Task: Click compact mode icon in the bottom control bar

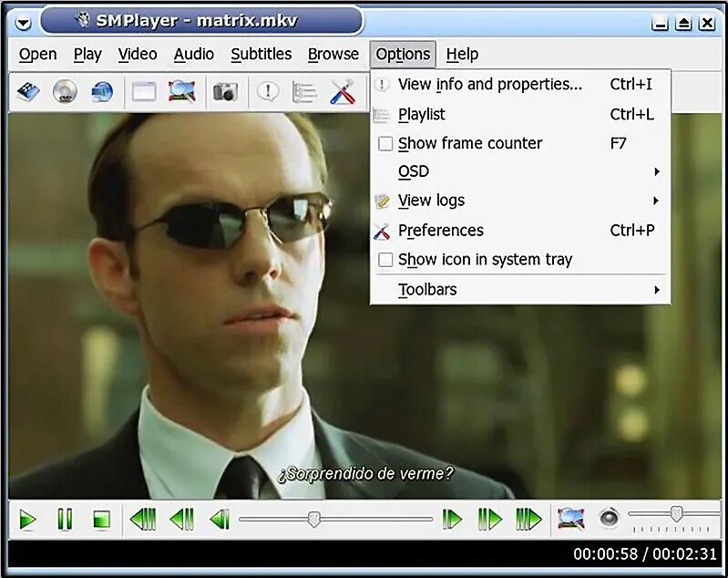Action: click(570, 519)
